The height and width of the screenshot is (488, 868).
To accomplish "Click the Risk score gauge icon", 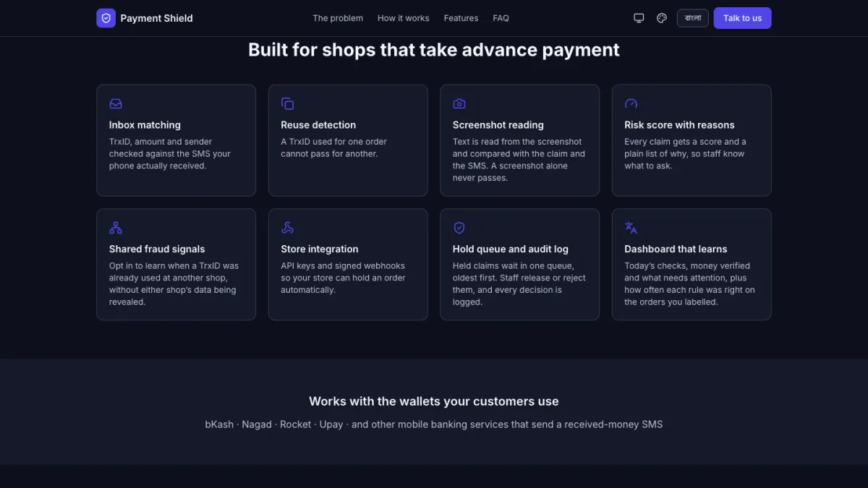I will [x=631, y=103].
